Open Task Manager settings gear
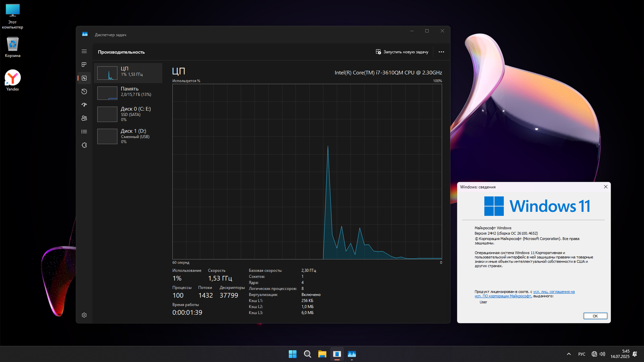This screenshot has height=362, width=644. coord(84,315)
